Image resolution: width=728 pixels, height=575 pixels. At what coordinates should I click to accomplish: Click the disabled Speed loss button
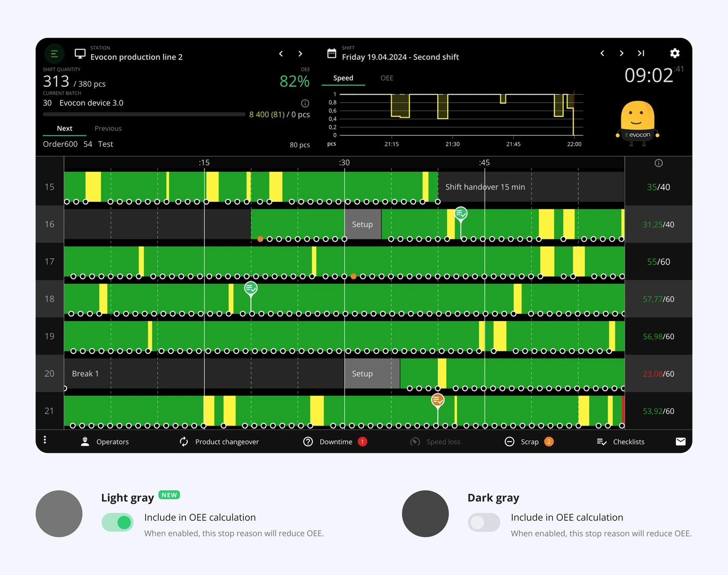(x=435, y=442)
